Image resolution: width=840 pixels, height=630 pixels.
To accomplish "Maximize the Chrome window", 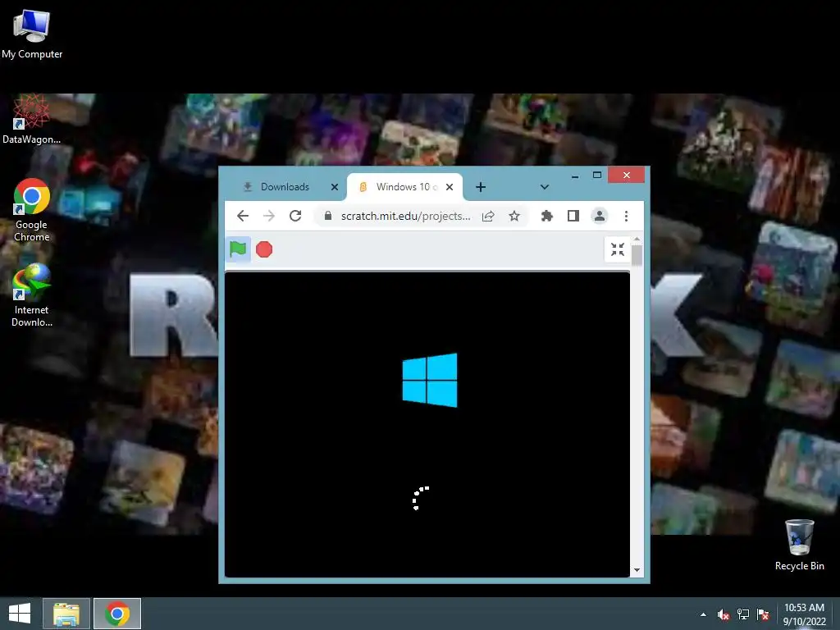I will point(597,176).
